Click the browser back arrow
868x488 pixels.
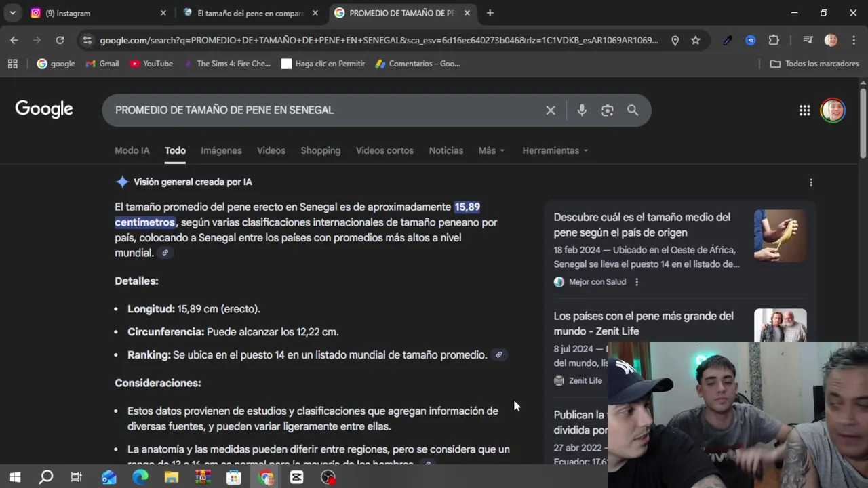click(14, 40)
